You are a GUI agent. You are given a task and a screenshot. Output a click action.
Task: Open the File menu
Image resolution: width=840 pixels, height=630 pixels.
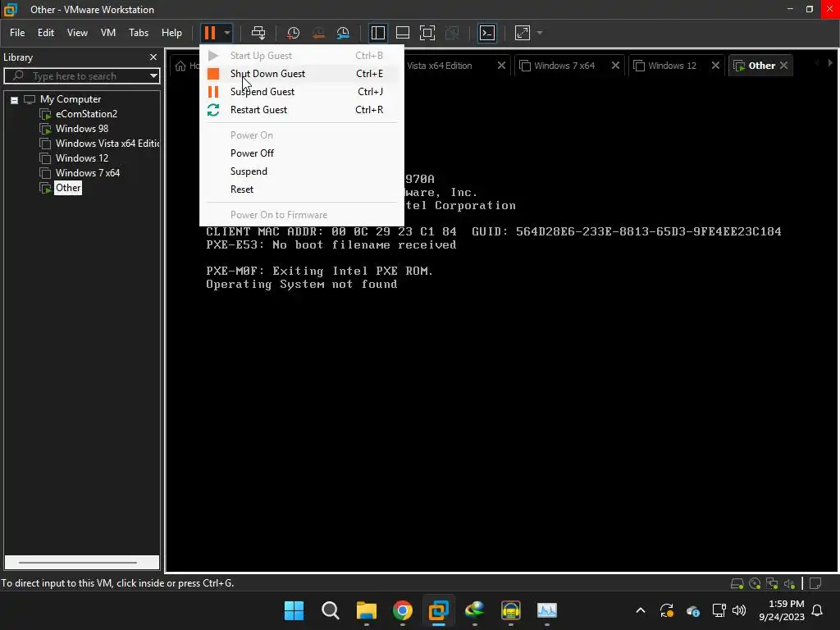[x=17, y=33]
